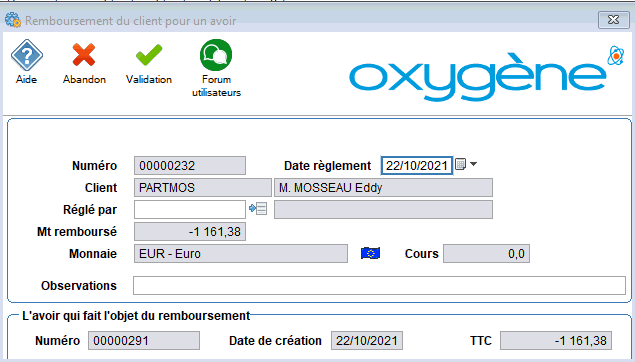Open the calendar icon beside Date règlement
This screenshot has height=362, width=635.
tap(460, 164)
